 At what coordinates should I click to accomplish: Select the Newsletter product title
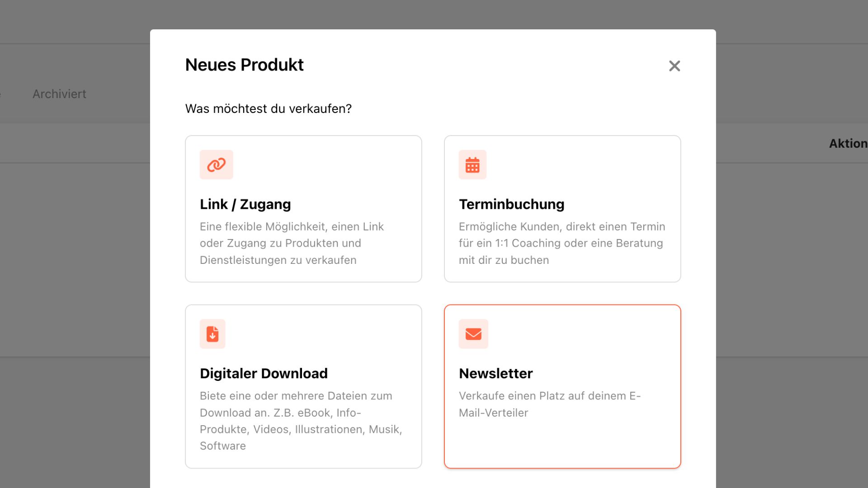click(x=496, y=373)
